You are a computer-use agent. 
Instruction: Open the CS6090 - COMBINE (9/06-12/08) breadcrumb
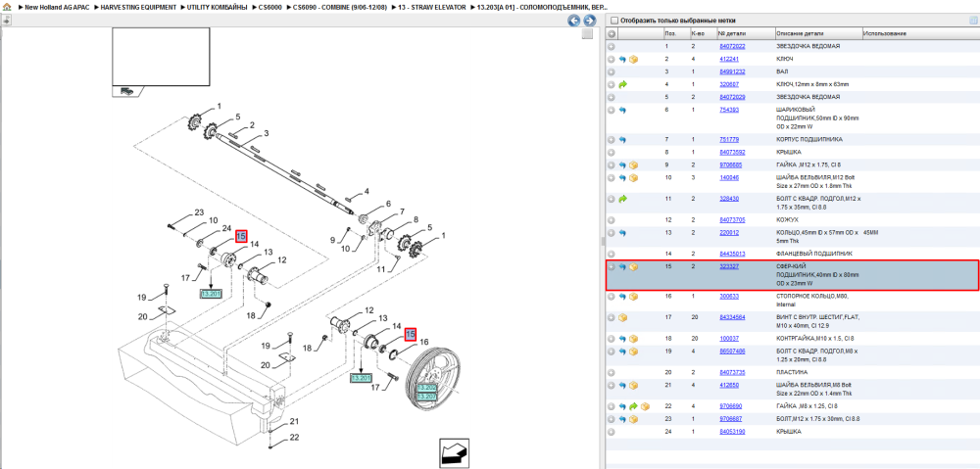pos(339,7)
